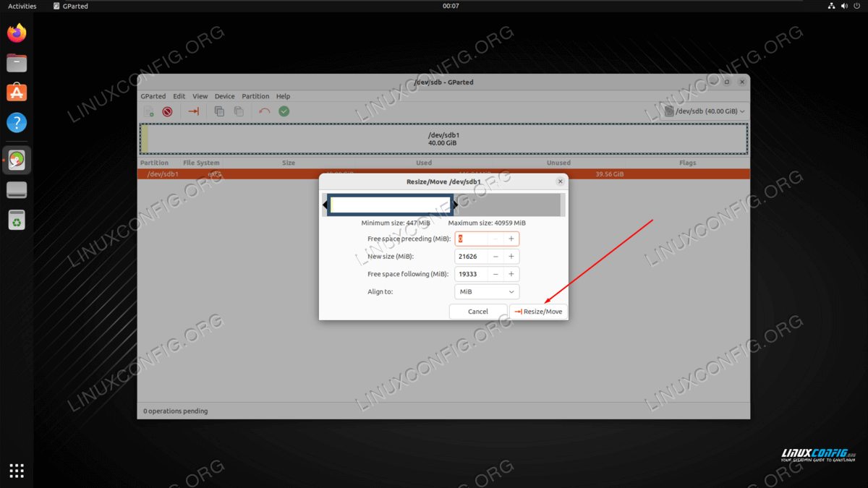Screen dimensions: 868x488
Task: Click the Unused column header
Action: click(558, 163)
